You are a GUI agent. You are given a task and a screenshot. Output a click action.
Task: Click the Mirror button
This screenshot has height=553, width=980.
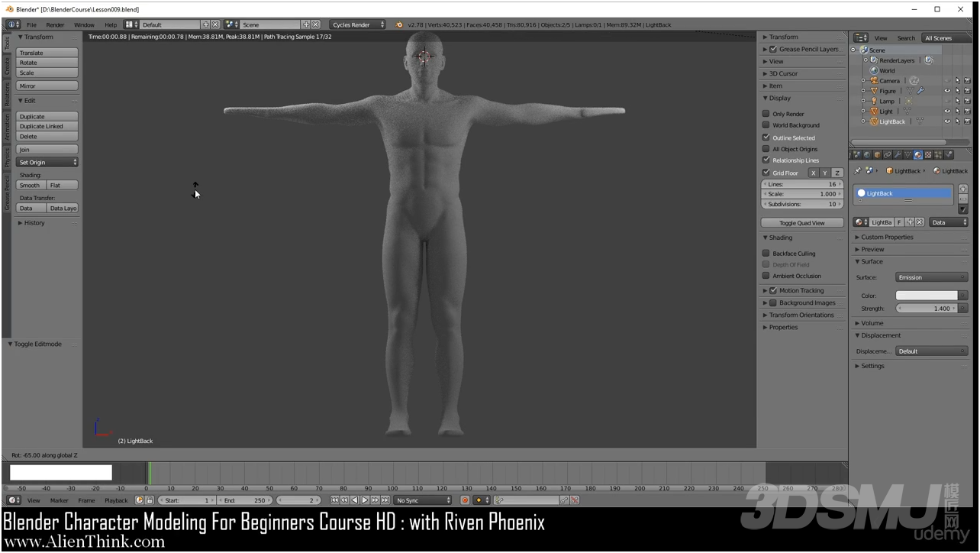47,86
